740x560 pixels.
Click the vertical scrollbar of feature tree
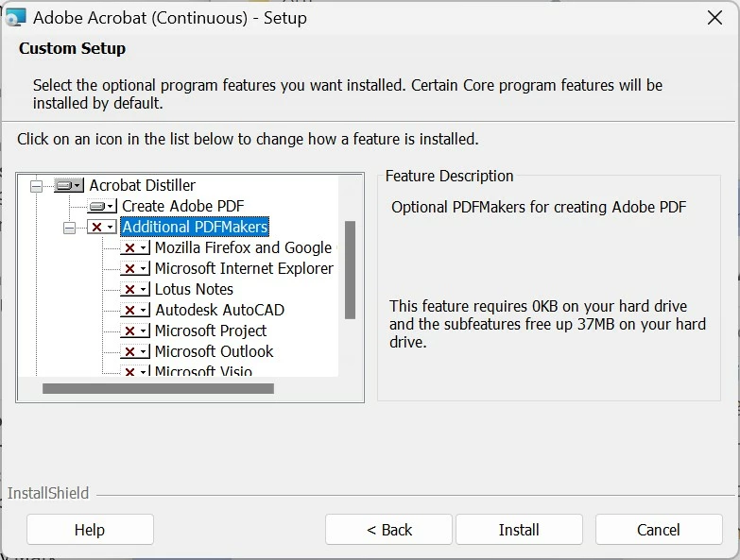point(350,270)
